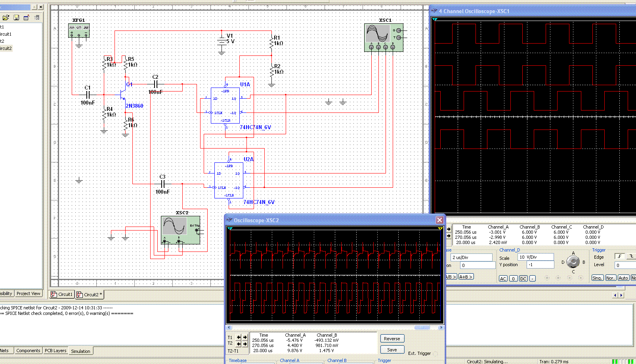
Task: Open the XFG1 function generator instrument
Action: (79, 30)
